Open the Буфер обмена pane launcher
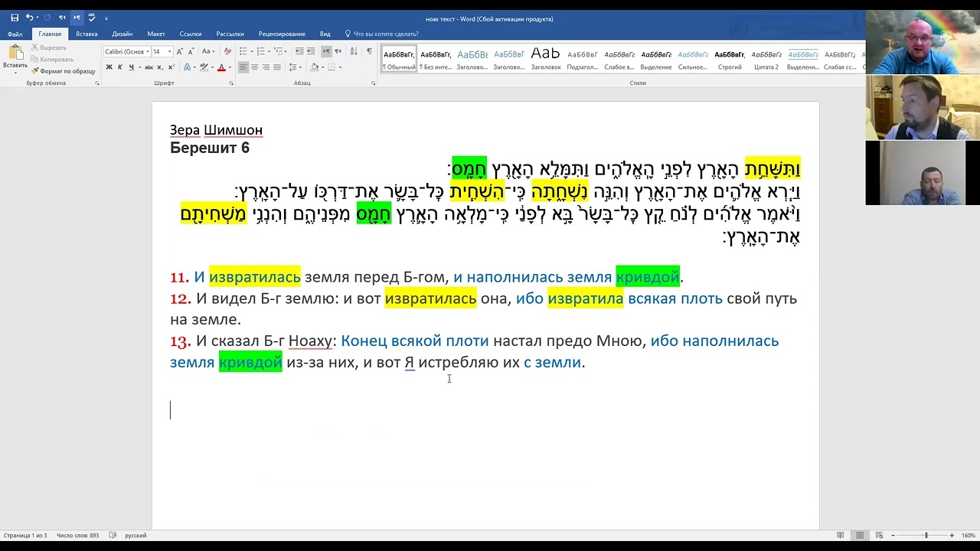The width and height of the screenshot is (980, 551). coord(97,83)
